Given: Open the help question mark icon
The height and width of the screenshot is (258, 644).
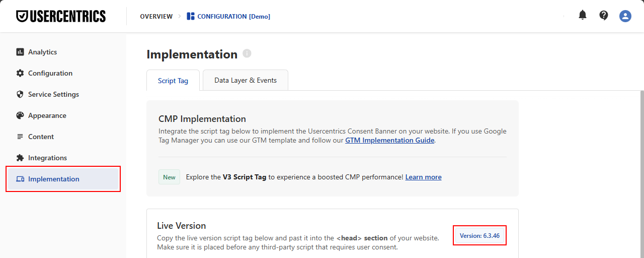Looking at the screenshot, I should pyautogui.click(x=604, y=15).
